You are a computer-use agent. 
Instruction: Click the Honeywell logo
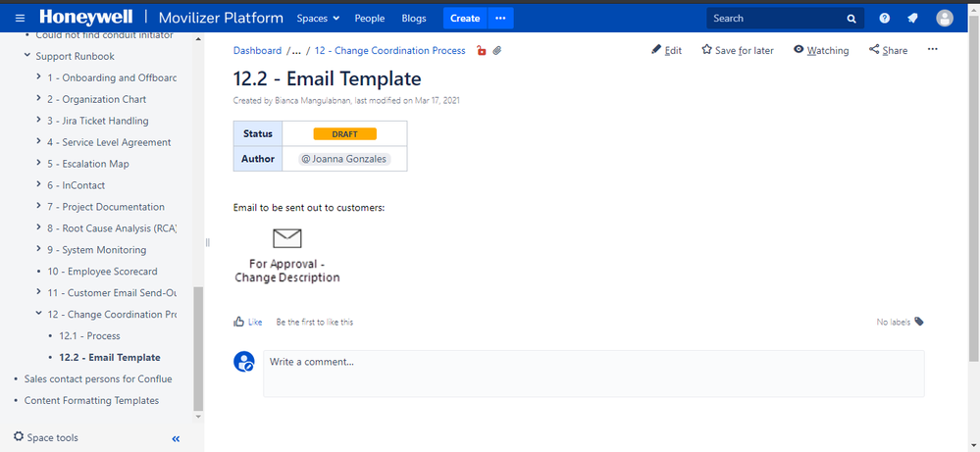click(88, 17)
